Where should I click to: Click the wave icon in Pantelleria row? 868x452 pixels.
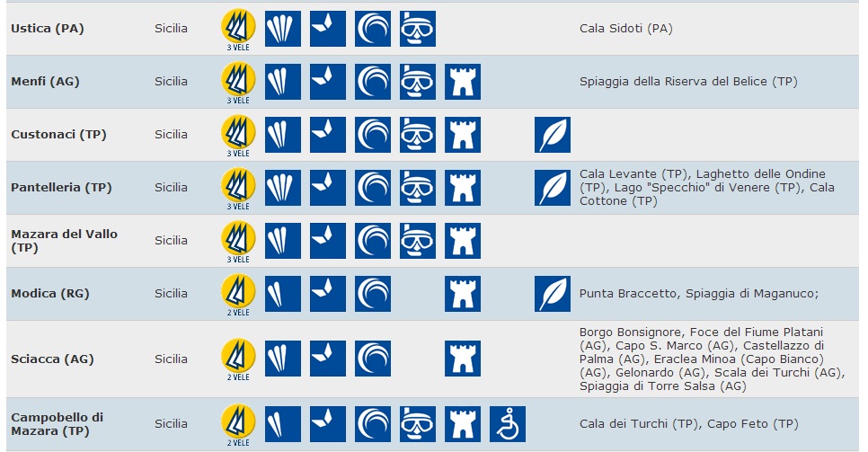(x=373, y=188)
